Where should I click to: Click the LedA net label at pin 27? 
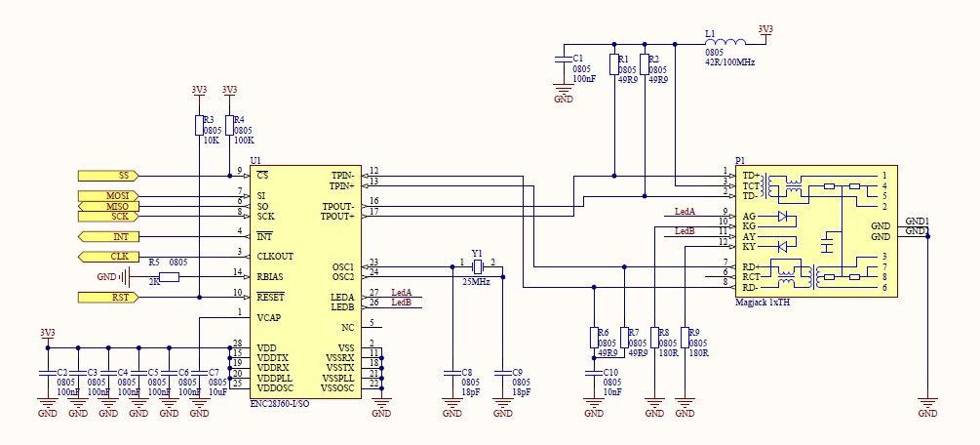[x=401, y=293]
